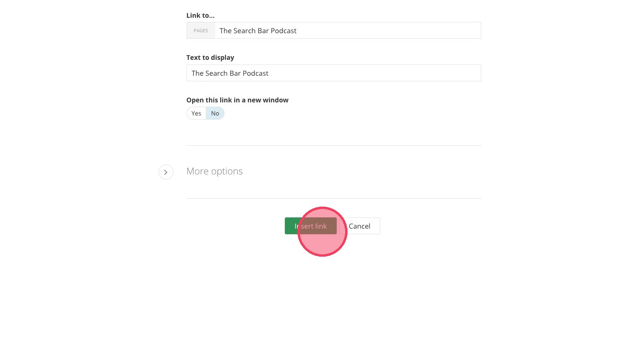This screenshot has width=644, height=360.
Task: Select No for opening in new window
Action: 215,113
